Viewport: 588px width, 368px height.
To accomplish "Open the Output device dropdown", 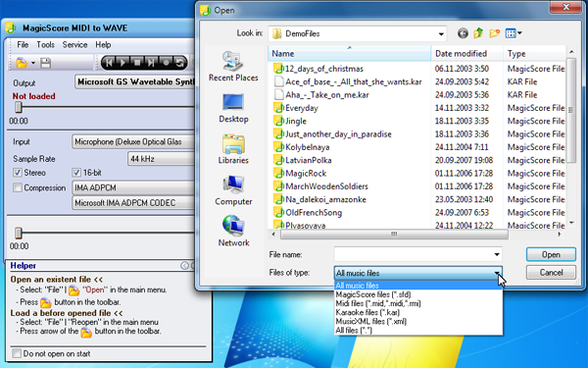I will tap(135, 81).
